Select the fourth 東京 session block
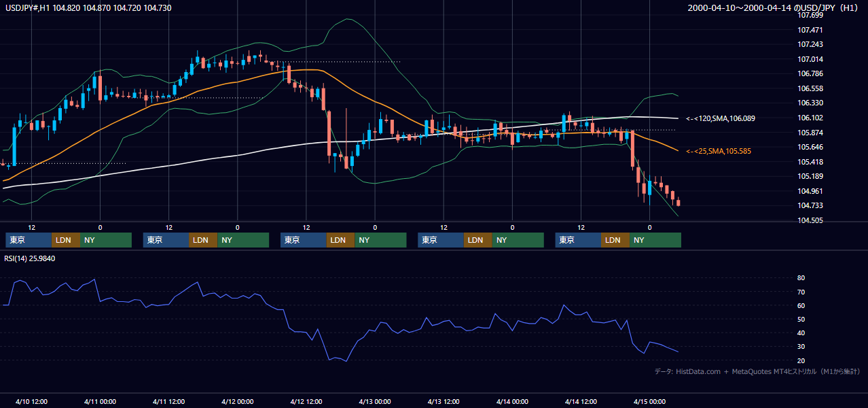868x408 pixels. pyautogui.click(x=441, y=240)
